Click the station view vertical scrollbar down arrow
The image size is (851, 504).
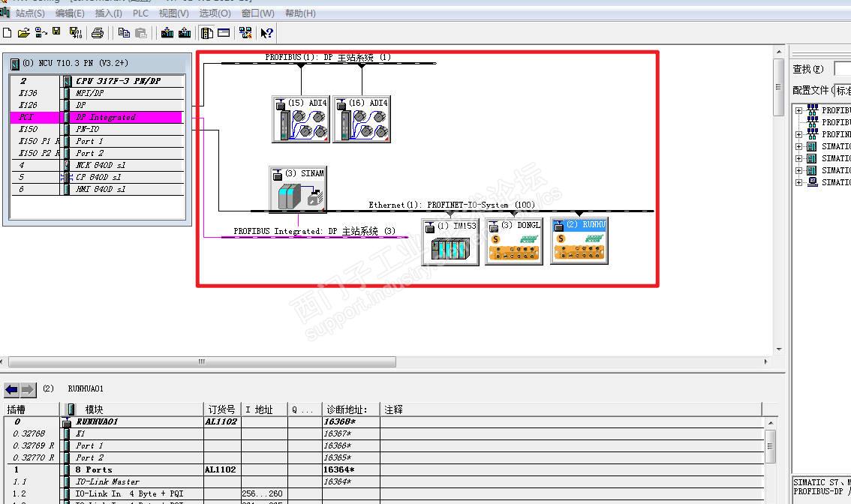click(779, 349)
